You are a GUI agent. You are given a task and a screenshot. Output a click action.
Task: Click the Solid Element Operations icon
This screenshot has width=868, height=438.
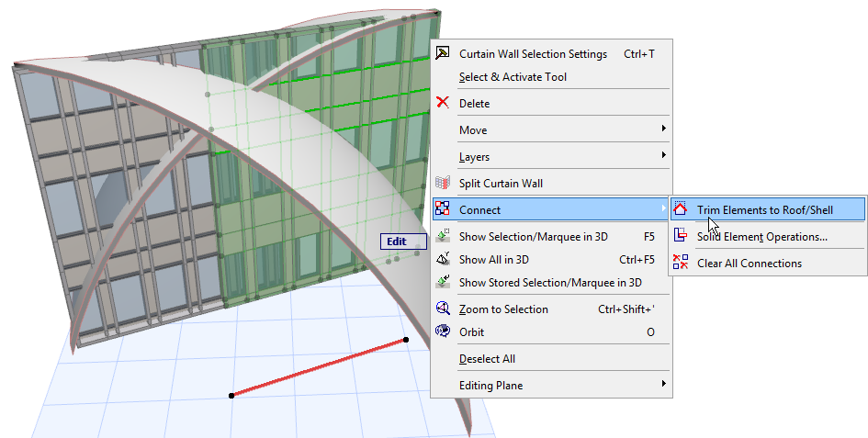pyautogui.click(x=681, y=235)
